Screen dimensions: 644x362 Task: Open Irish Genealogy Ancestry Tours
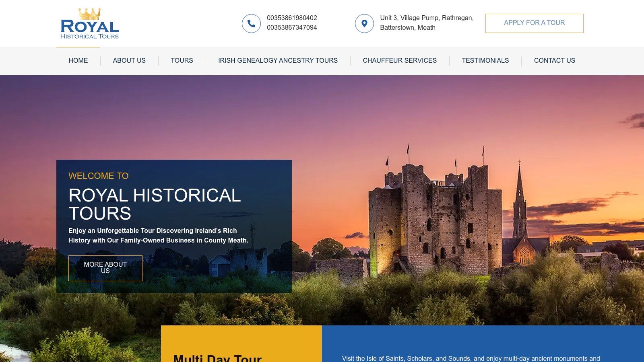tap(278, 60)
